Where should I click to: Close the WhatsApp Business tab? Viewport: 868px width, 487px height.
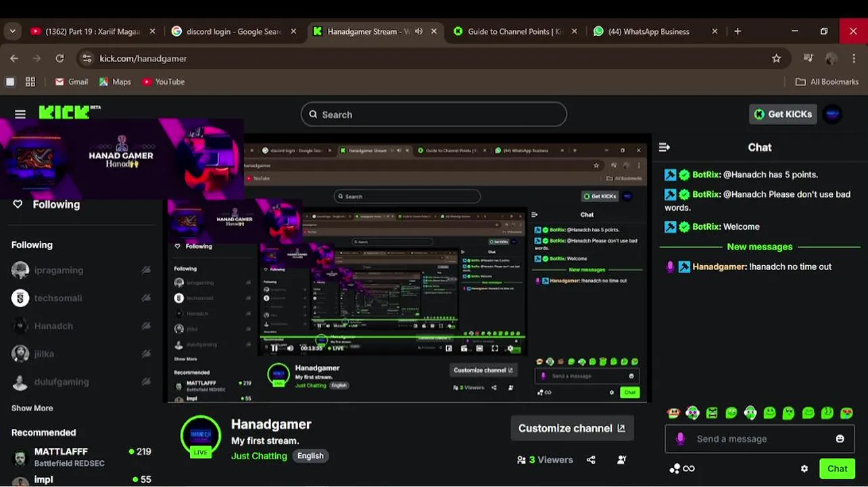pyautogui.click(x=715, y=31)
